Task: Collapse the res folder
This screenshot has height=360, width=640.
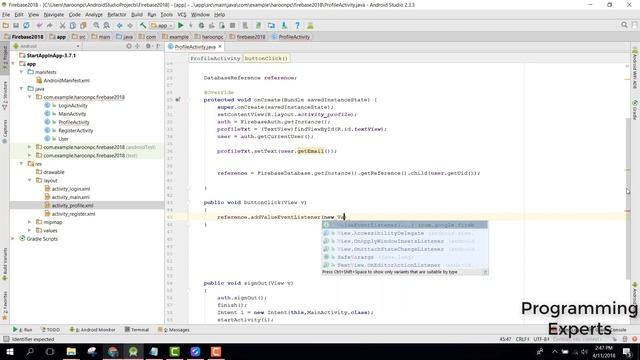Action: pos(21,164)
